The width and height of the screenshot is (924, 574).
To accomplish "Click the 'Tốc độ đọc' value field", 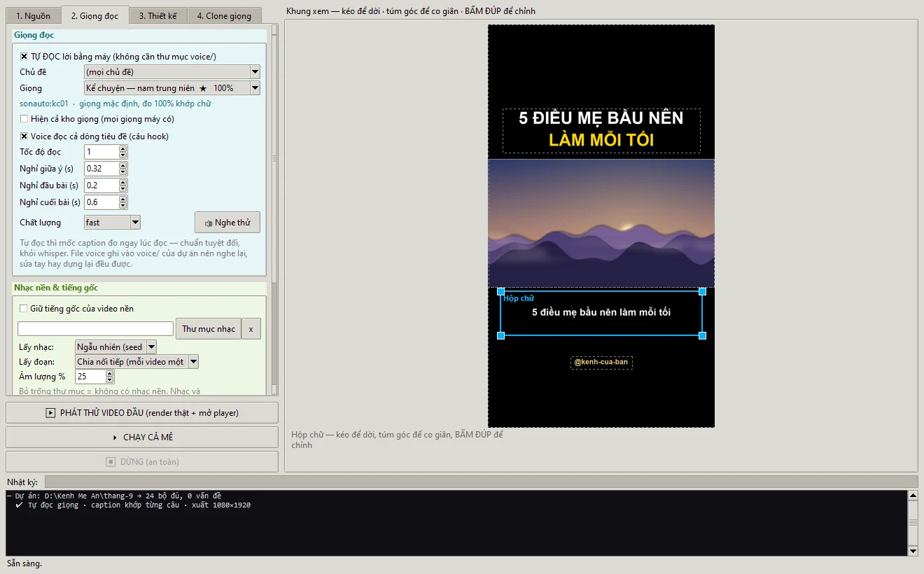I will click(101, 152).
